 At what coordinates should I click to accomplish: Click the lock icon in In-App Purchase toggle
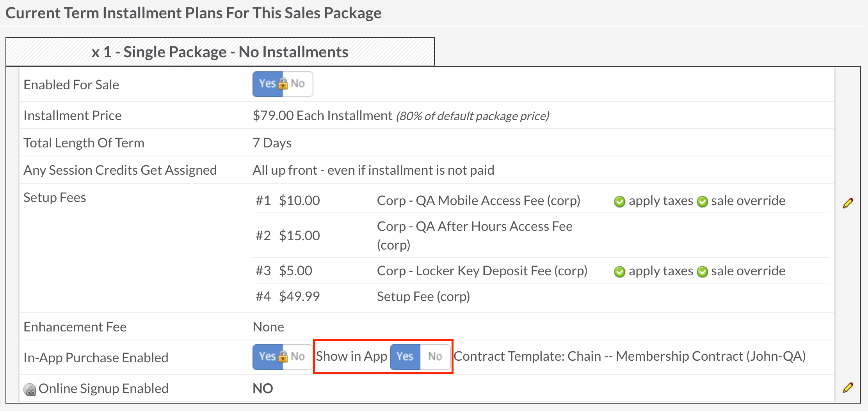pos(283,356)
